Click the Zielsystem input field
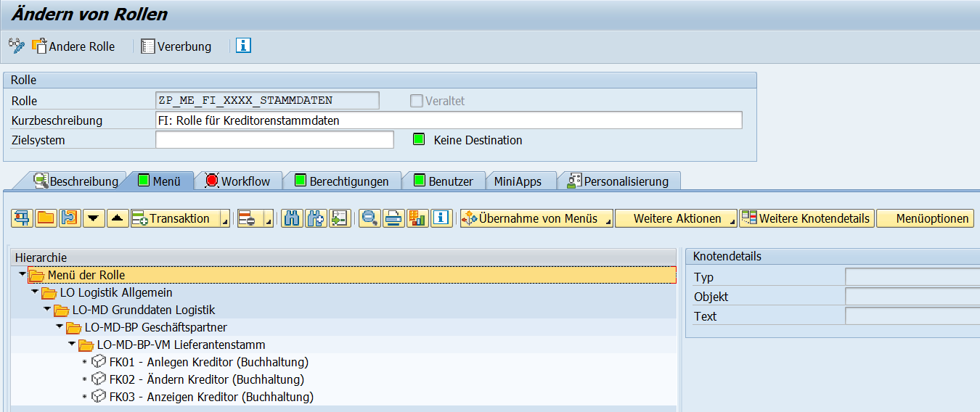This screenshot has height=412, width=980. 274,140
